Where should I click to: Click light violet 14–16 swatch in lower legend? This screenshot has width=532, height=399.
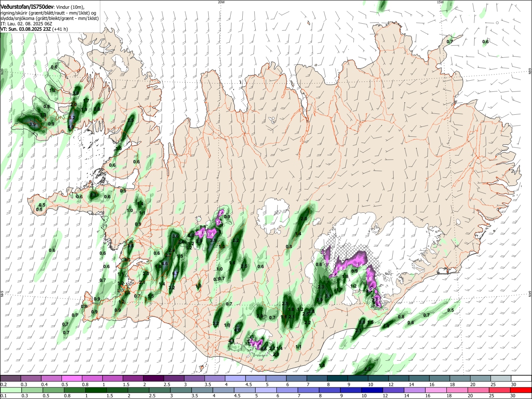pyautogui.click(x=415, y=390)
